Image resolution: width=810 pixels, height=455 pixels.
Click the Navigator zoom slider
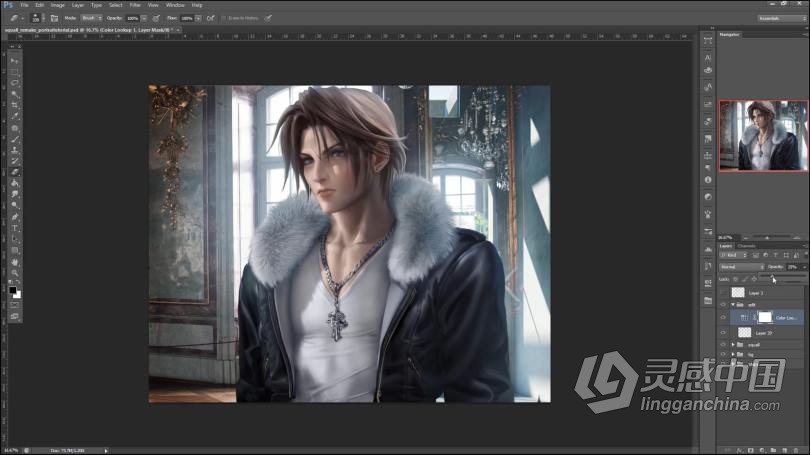767,238
